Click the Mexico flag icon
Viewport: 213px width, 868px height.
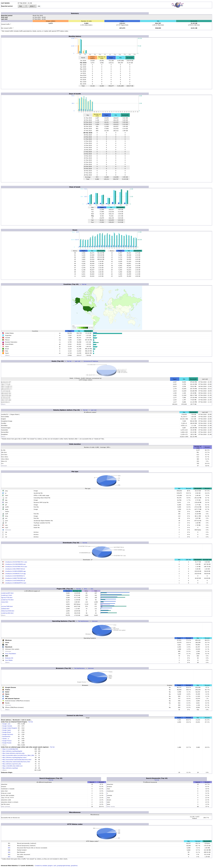[3, 340]
